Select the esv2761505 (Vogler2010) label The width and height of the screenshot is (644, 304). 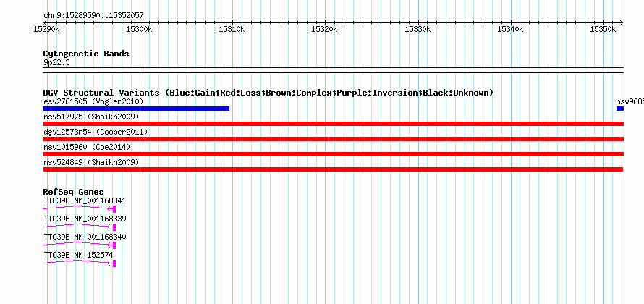pos(93,101)
